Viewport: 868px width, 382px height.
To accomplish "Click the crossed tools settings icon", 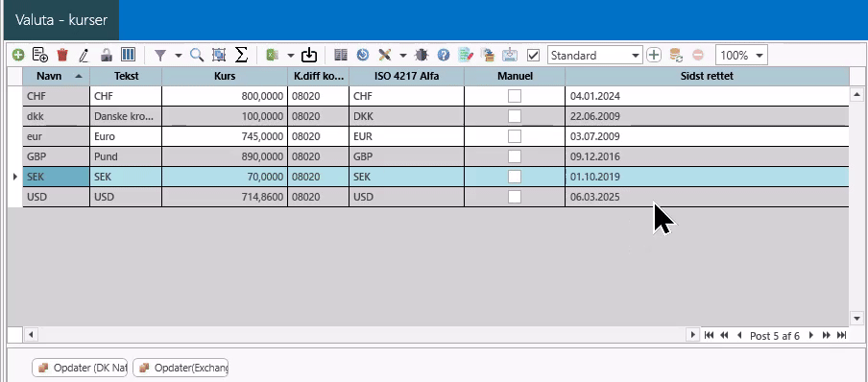I will (x=385, y=55).
